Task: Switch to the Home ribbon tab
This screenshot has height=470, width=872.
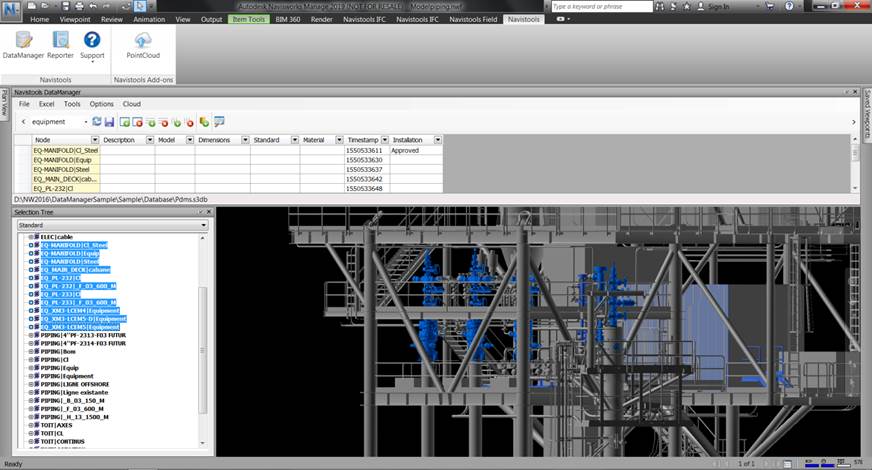Action: click(x=39, y=19)
